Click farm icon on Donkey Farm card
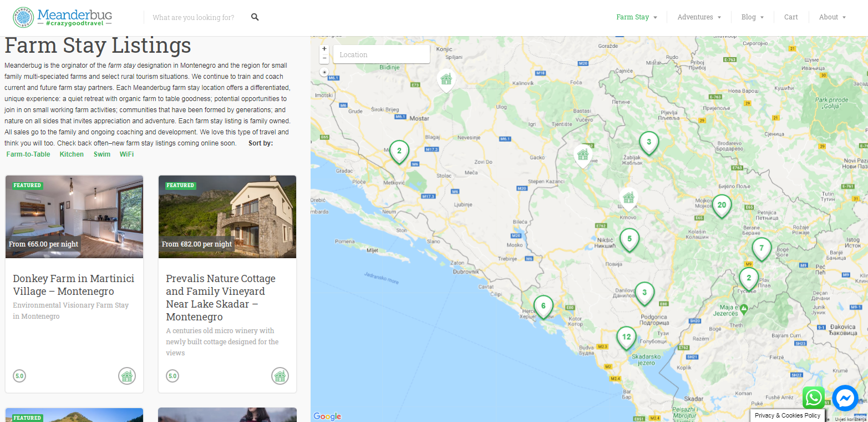This screenshot has height=422, width=868. click(x=127, y=376)
